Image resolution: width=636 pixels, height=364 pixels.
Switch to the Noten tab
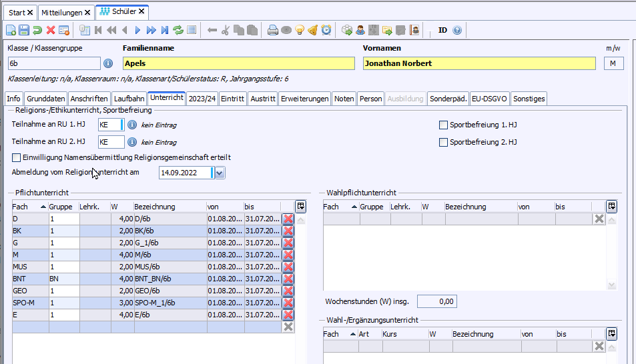(x=344, y=99)
